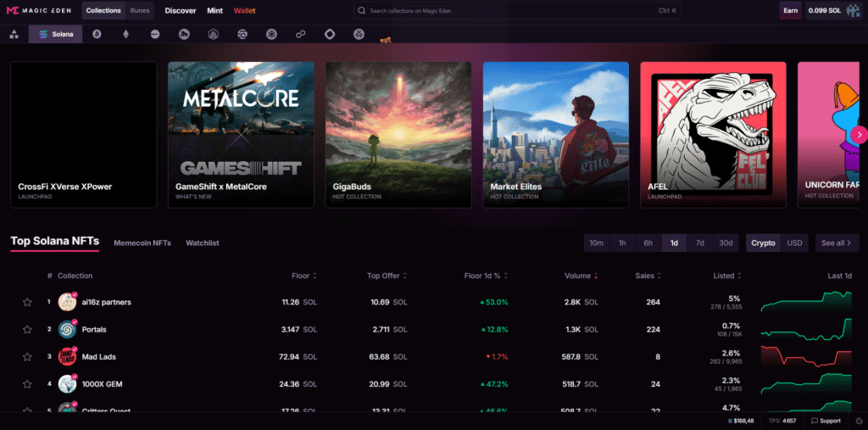The height and width of the screenshot is (430, 868).
Task: Click the search magnifier icon
Action: tap(361, 10)
